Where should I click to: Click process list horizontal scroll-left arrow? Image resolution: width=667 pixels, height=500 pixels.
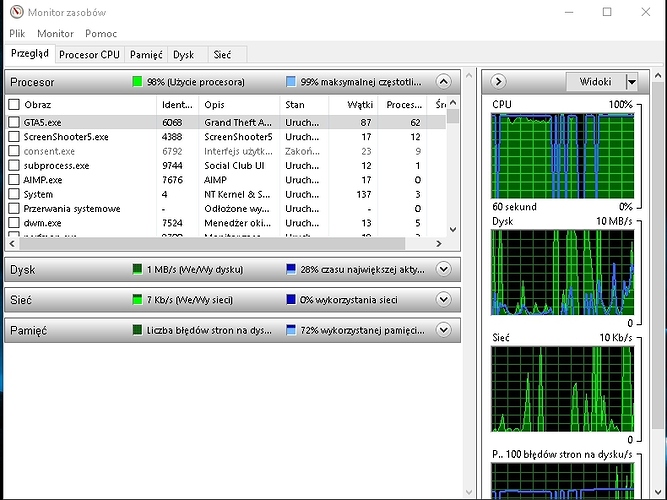(12, 243)
